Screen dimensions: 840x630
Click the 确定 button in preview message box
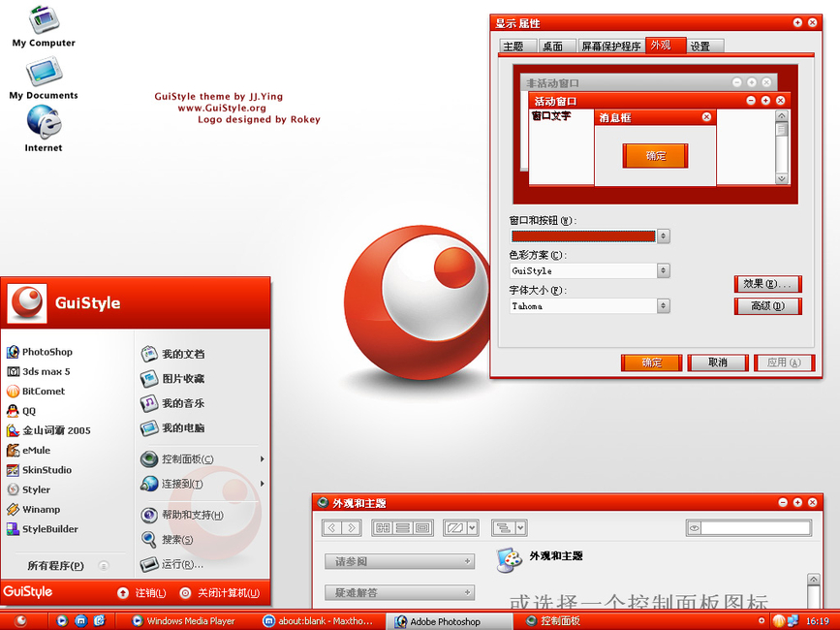(x=655, y=156)
